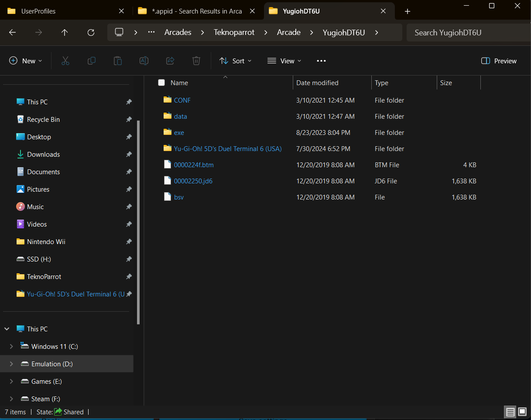This screenshot has height=420, width=531.
Task: Select the Yu-Gi-Oh! 5D's Duel Terminal 6 (USA) folder
Action: (228, 148)
